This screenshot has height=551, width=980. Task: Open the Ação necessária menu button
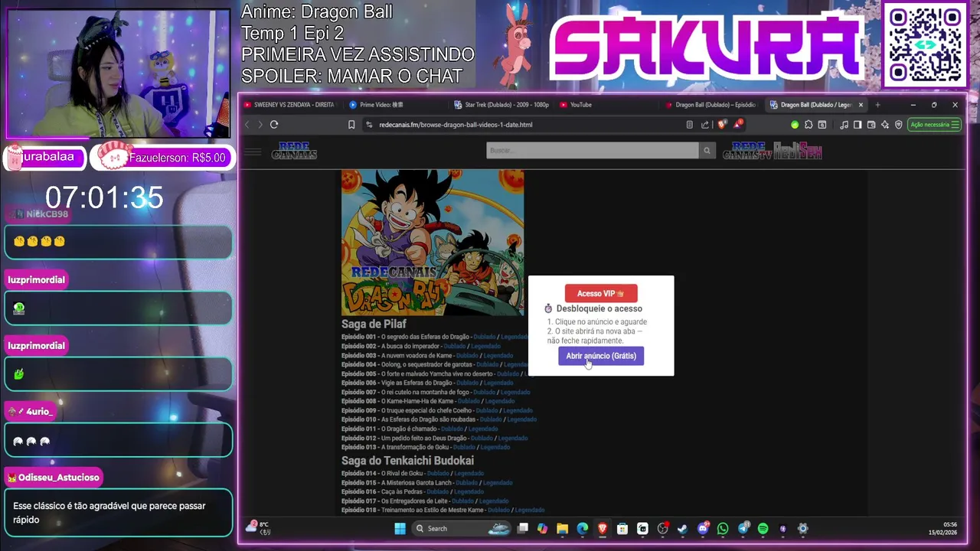[x=935, y=125]
